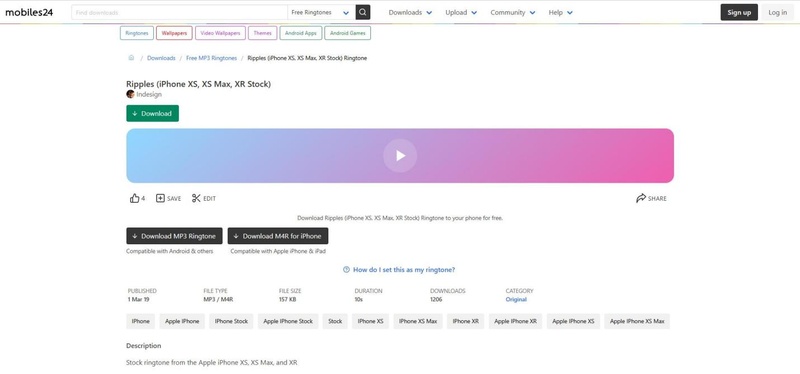800x374 pixels.
Task: Click the 'MP3 / M4R' file type value
Action: click(218, 300)
